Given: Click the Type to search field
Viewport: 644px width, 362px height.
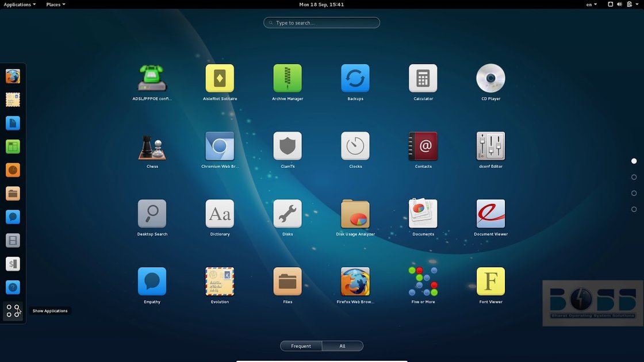Looking at the screenshot, I should tap(321, 22).
